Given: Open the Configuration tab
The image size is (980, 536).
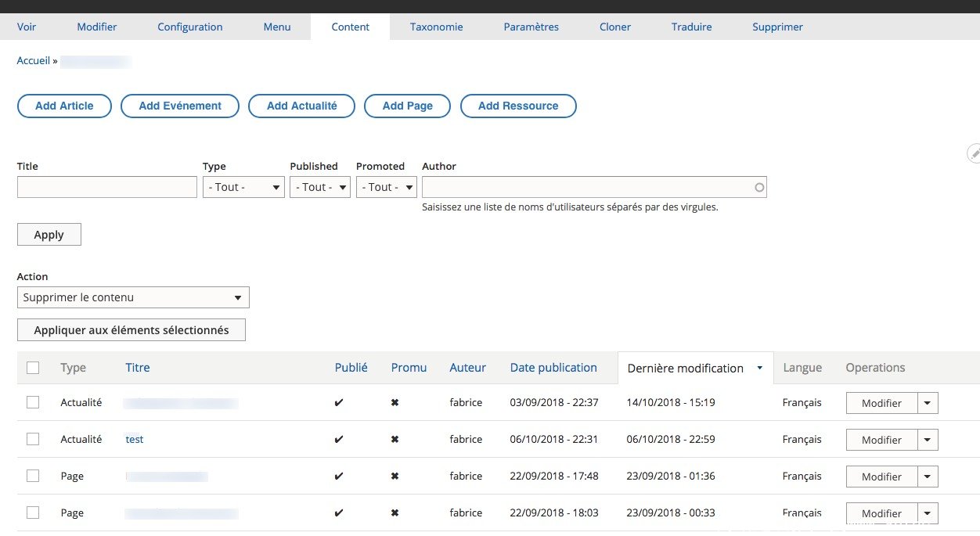Looking at the screenshot, I should pyautogui.click(x=190, y=27).
